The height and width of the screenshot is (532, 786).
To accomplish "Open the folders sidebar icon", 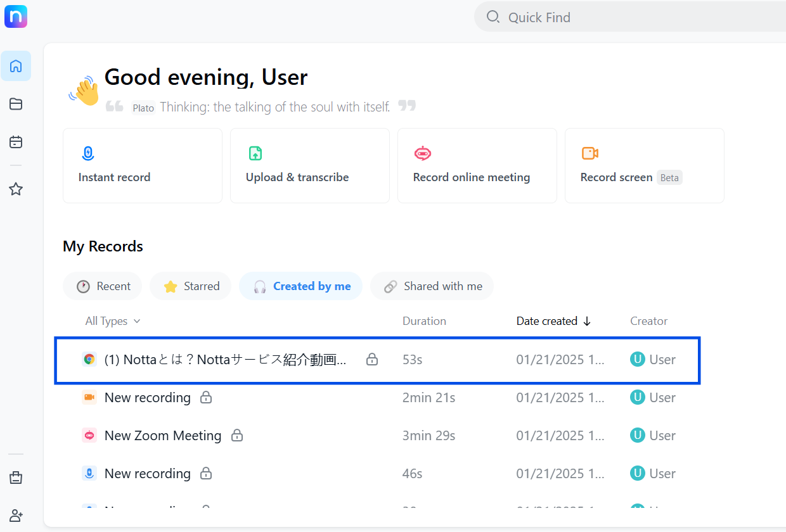I will point(16,104).
